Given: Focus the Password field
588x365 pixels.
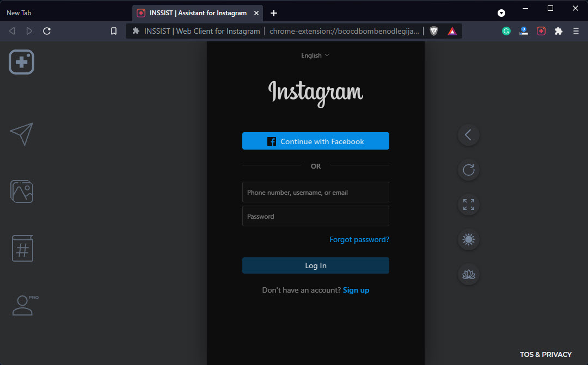Looking at the screenshot, I should 316,216.
